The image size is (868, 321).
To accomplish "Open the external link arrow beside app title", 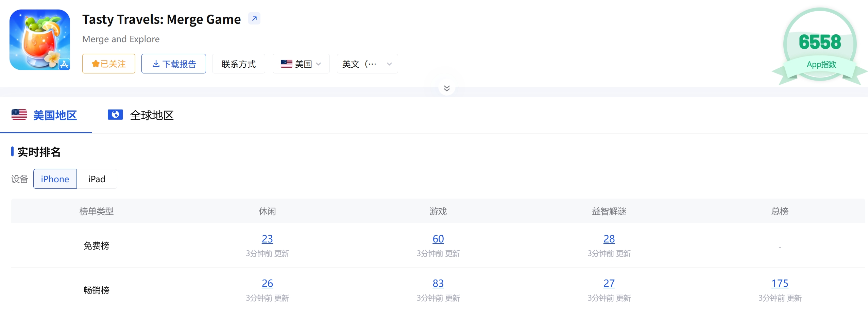I will point(254,19).
